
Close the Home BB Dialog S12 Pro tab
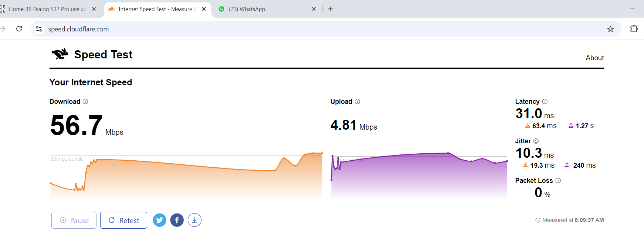click(x=94, y=9)
